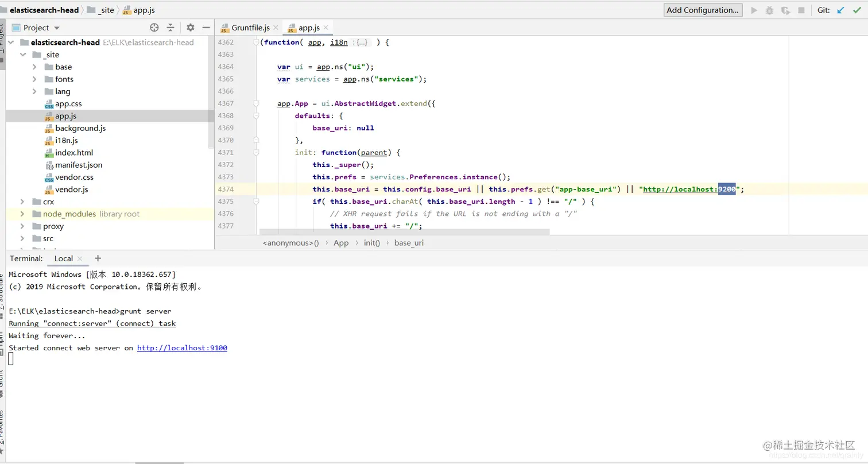This screenshot has width=868, height=464.
Task: Select app.js in project tree
Action: coord(65,116)
